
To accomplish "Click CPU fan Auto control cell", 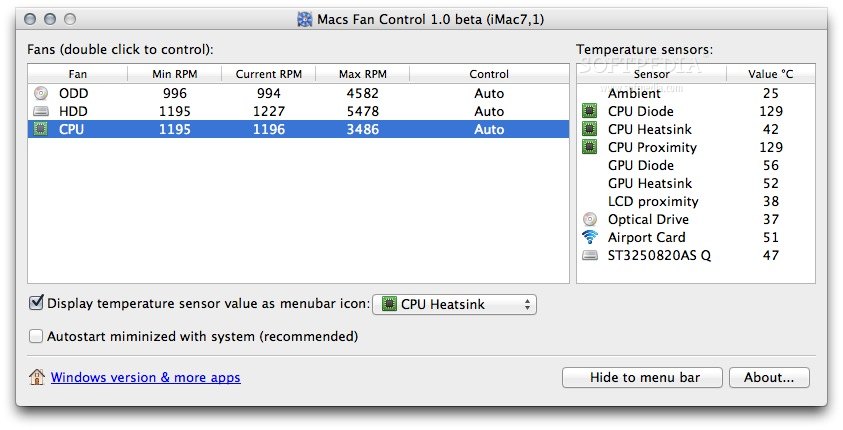I will coord(489,130).
